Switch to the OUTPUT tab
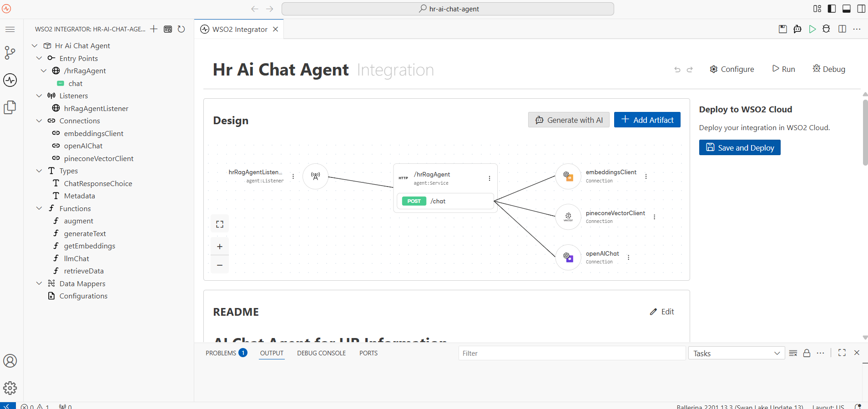Screen dimensions: 868x409 (x=272, y=353)
